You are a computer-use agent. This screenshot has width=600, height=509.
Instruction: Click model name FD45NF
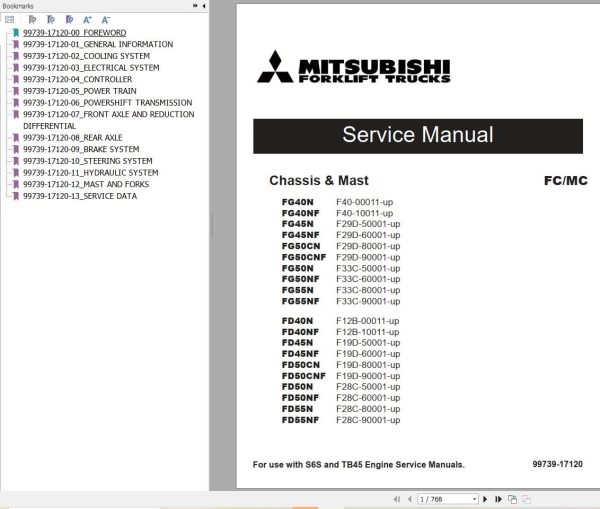coord(300,353)
